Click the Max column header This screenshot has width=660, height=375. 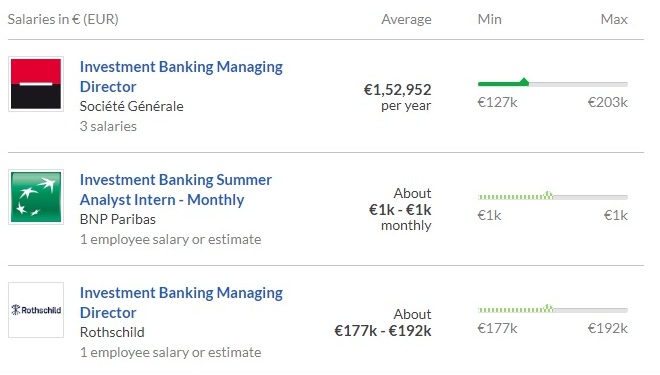614,19
